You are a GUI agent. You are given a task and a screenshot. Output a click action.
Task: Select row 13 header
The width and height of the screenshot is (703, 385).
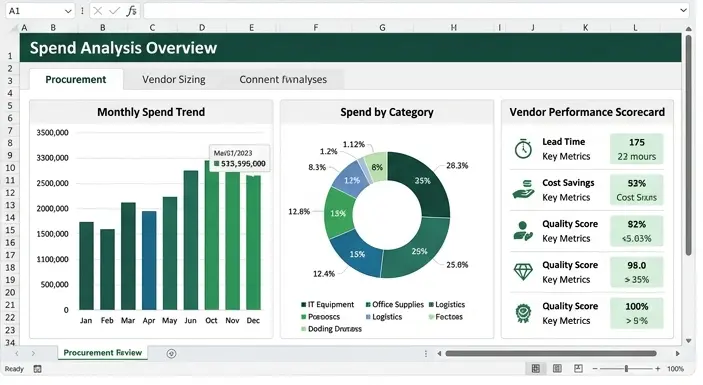pos(10,205)
